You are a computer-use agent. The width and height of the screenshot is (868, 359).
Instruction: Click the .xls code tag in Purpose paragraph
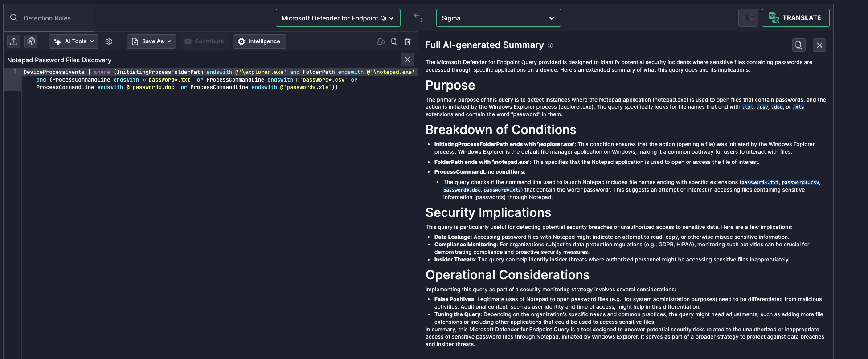798,107
